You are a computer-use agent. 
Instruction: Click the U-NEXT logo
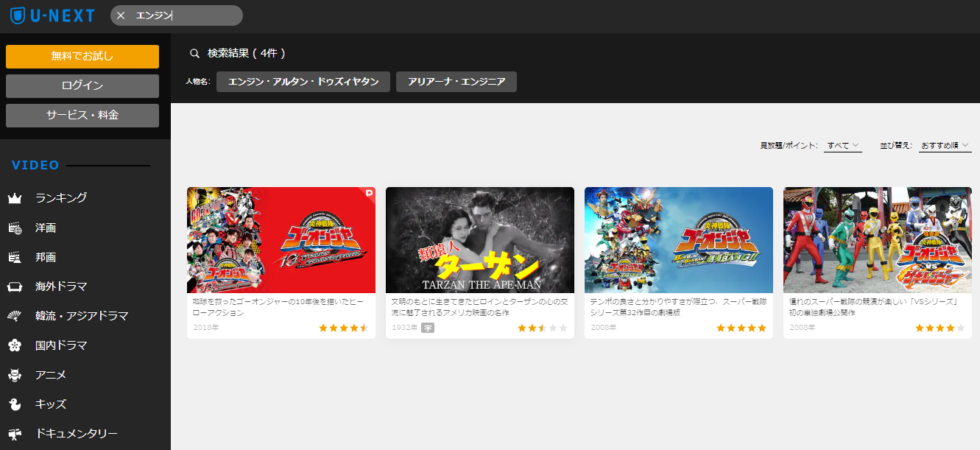pos(52,15)
